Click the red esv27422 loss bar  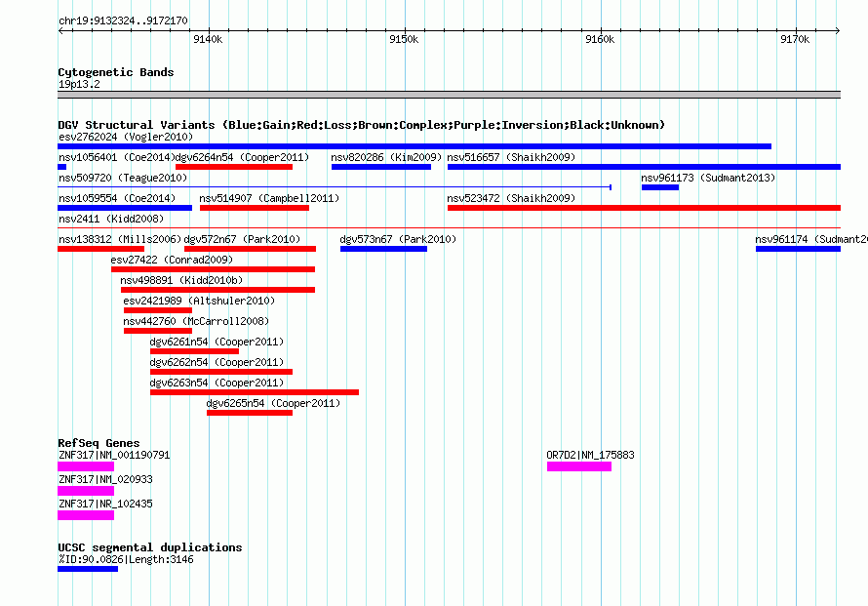(213, 269)
